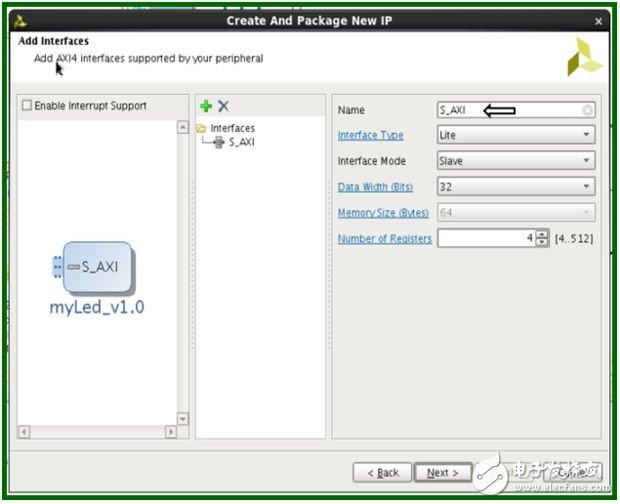Expand the Interface Mode dropdown showing Slave

click(x=515, y=160)
